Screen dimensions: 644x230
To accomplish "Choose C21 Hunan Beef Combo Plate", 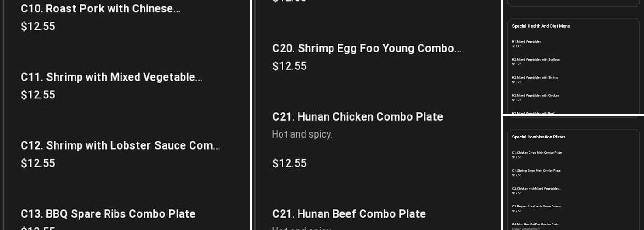I will (x=349, y=213).
